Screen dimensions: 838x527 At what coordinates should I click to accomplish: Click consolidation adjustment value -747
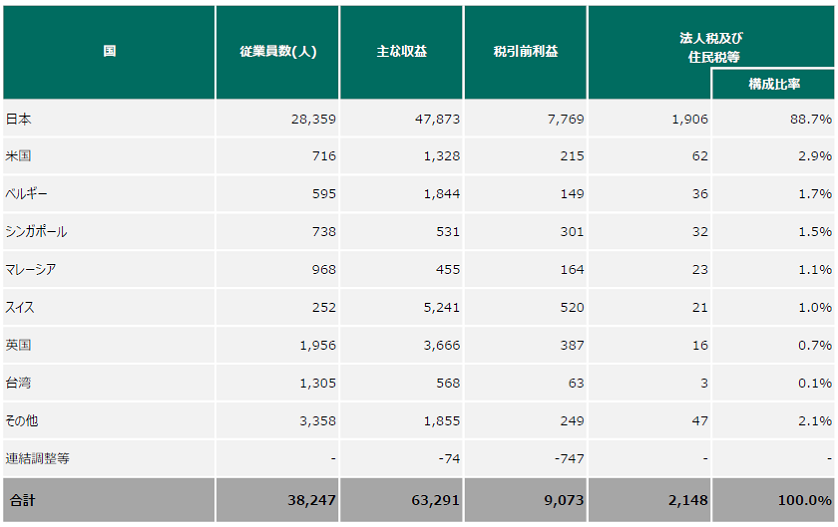[569, 459]
